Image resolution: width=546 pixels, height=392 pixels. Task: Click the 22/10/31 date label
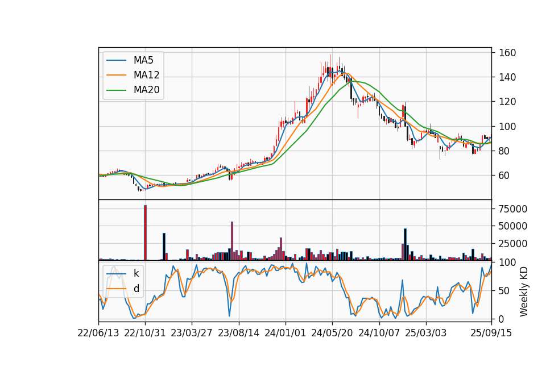click(x=145, y=333)
